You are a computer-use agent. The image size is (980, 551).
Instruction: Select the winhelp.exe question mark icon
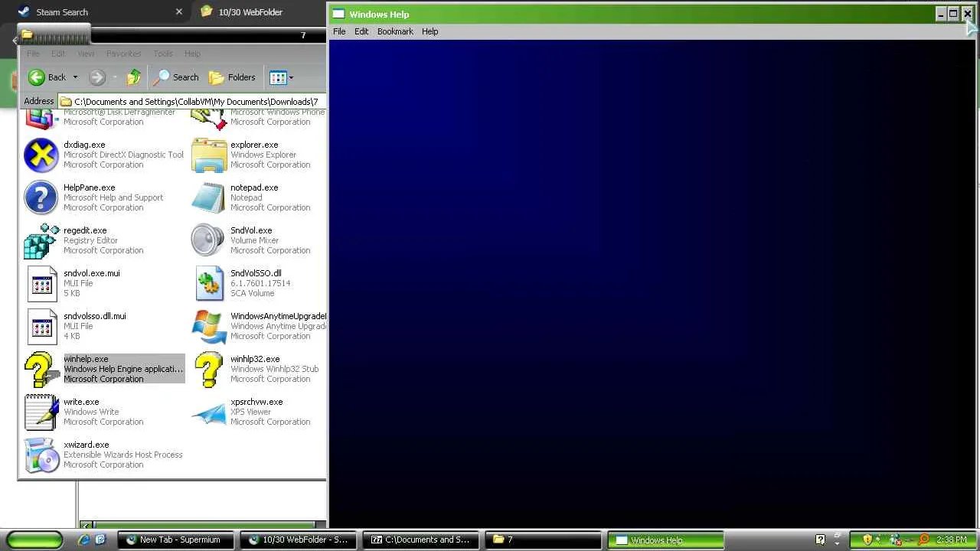(x=41, y=369)
